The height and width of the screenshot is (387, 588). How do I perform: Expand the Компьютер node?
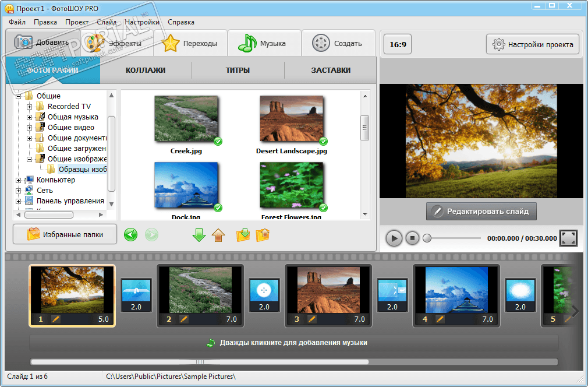(x=18, y=181)
